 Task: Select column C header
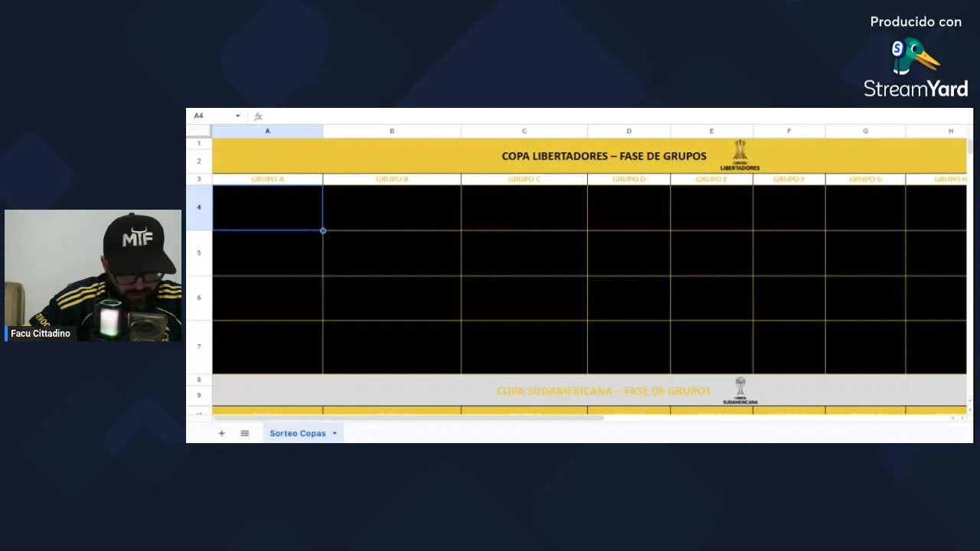524,131
